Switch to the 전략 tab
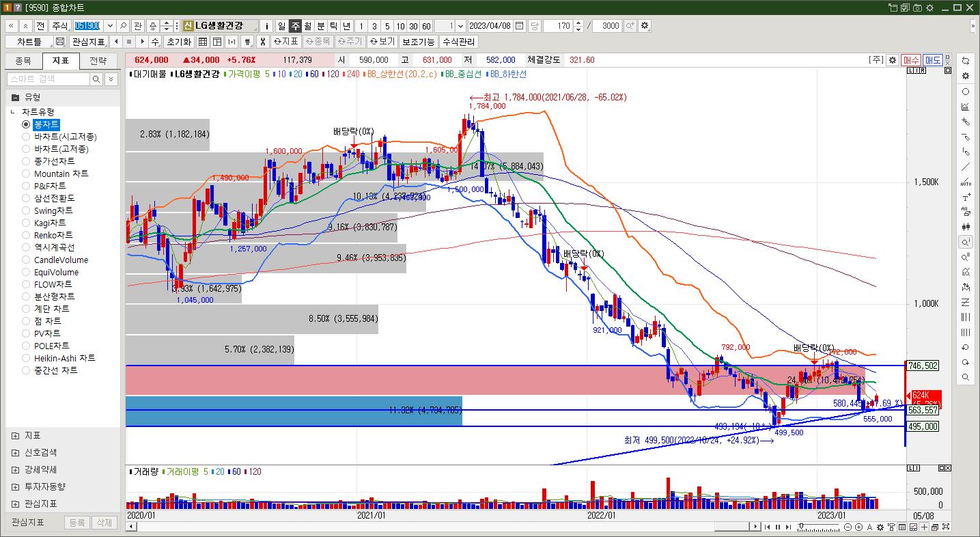Image resolution: width=980 pixels, height=537 pixels. 98,61
